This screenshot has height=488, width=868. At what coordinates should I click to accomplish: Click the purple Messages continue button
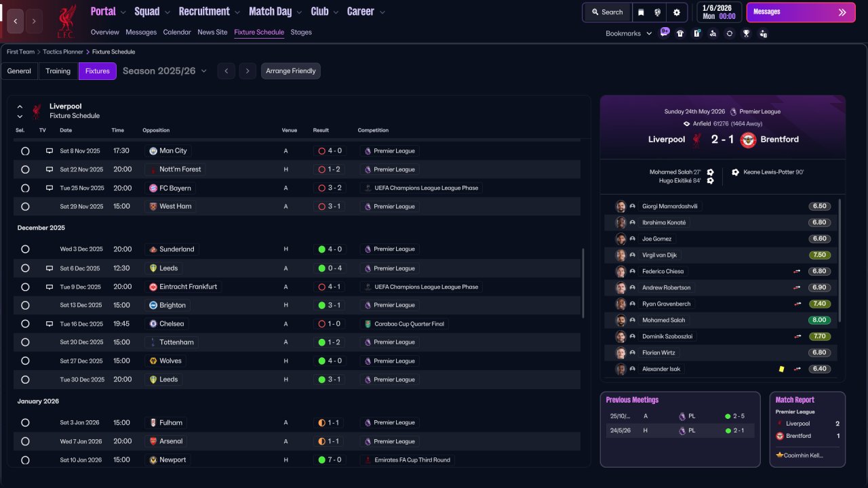[801, 12]
